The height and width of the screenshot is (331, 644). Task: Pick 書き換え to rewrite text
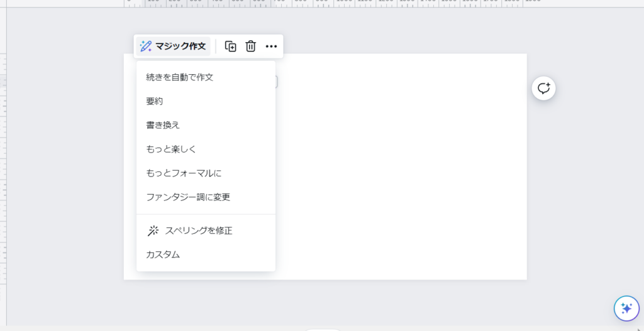click(163, 125)
